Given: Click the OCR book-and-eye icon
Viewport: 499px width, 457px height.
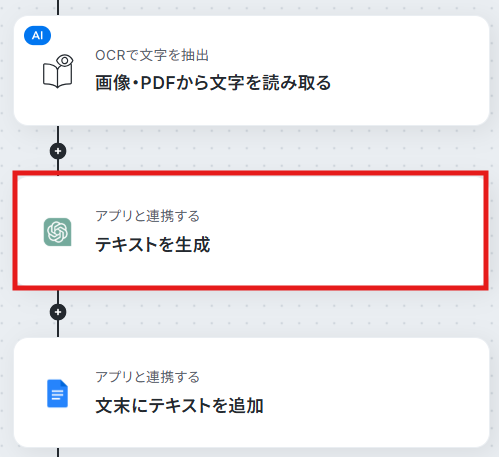Looking at the screenshot, I should click(58, 71).
